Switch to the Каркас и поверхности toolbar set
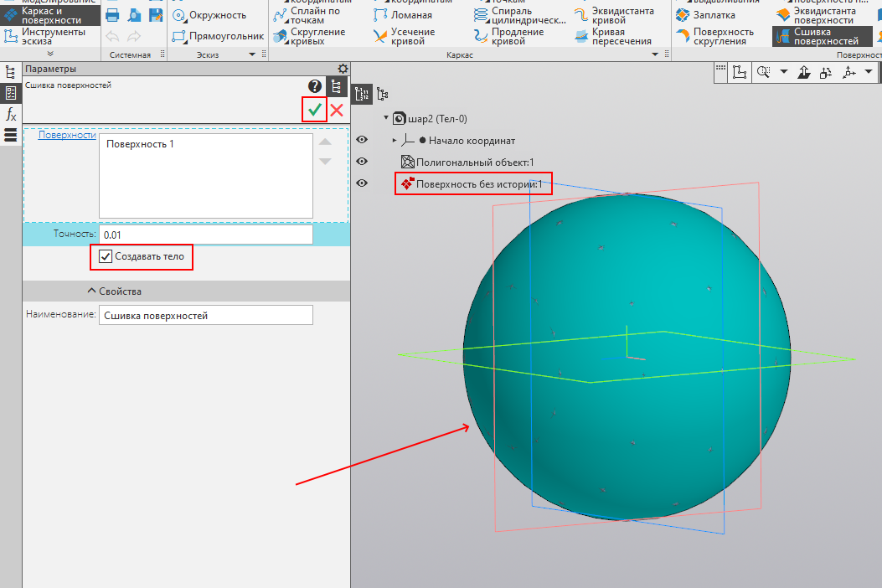882x588 pixels. tap(50, 15)
